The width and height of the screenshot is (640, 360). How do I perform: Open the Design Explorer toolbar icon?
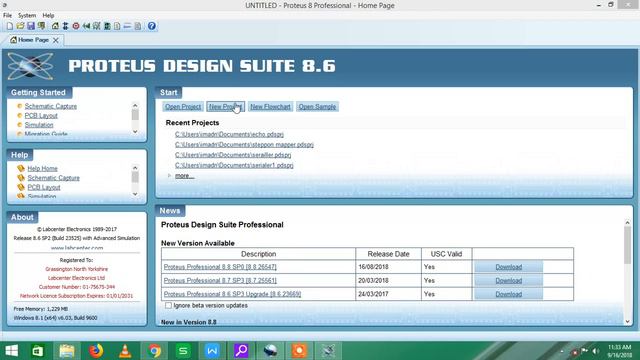107,26
